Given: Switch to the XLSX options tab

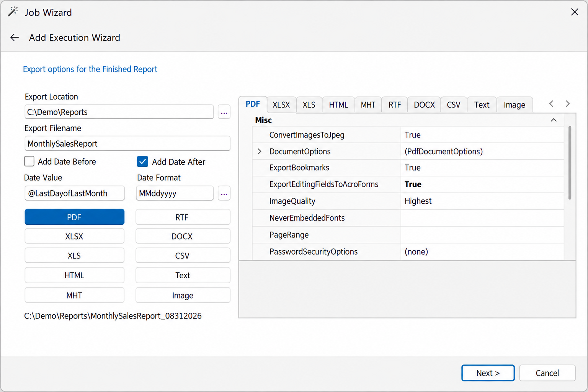Looking at the screenshot, I should (x=281, y=105).
